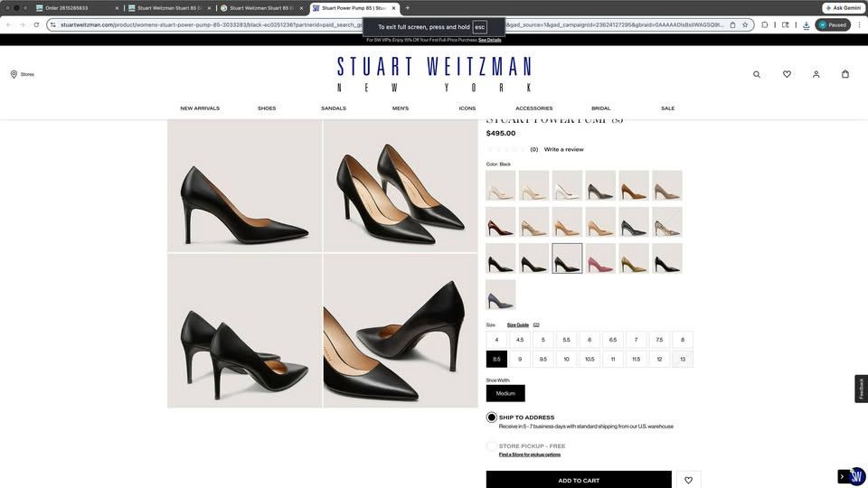Select the slate blue pump swatch
This screenshot has height=488, width=868.
point(500,295)
